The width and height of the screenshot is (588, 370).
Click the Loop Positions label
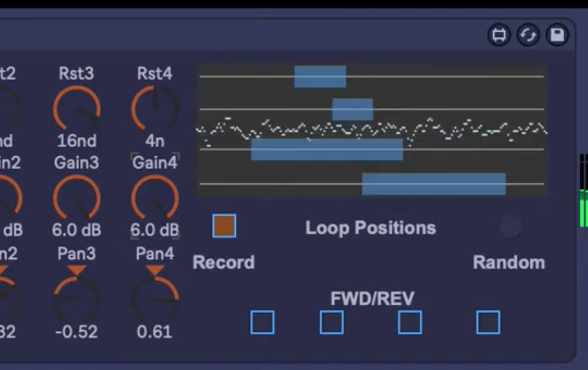click(370, 228)
